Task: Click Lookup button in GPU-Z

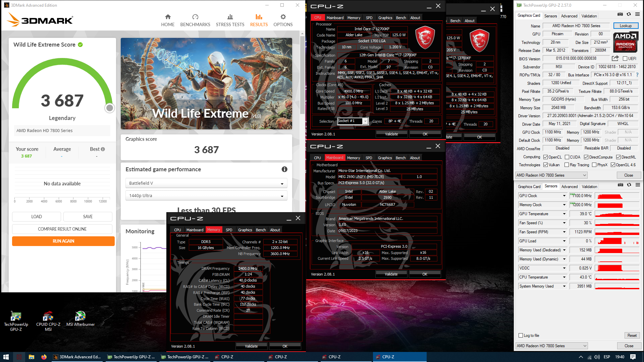Action: coord(626,26)
